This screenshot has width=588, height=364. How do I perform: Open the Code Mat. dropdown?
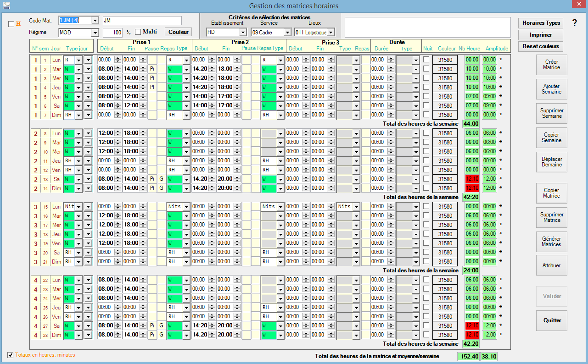tap(95, 21)
